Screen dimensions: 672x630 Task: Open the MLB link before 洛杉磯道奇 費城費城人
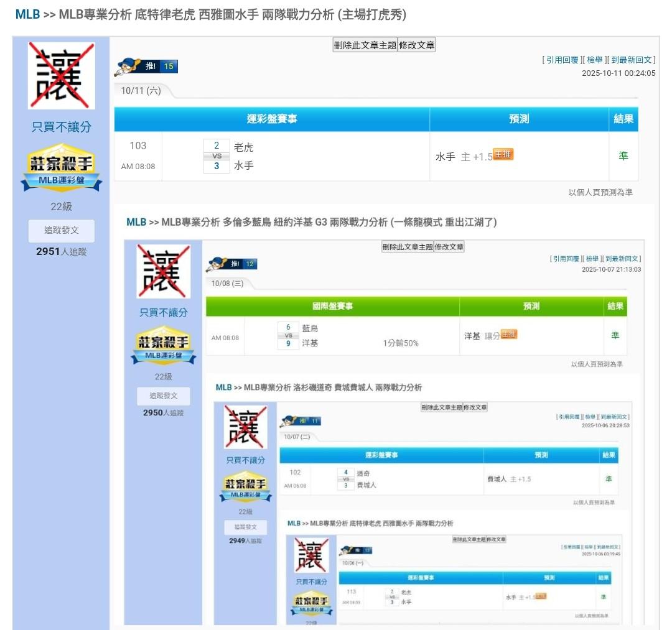point(224,387)
